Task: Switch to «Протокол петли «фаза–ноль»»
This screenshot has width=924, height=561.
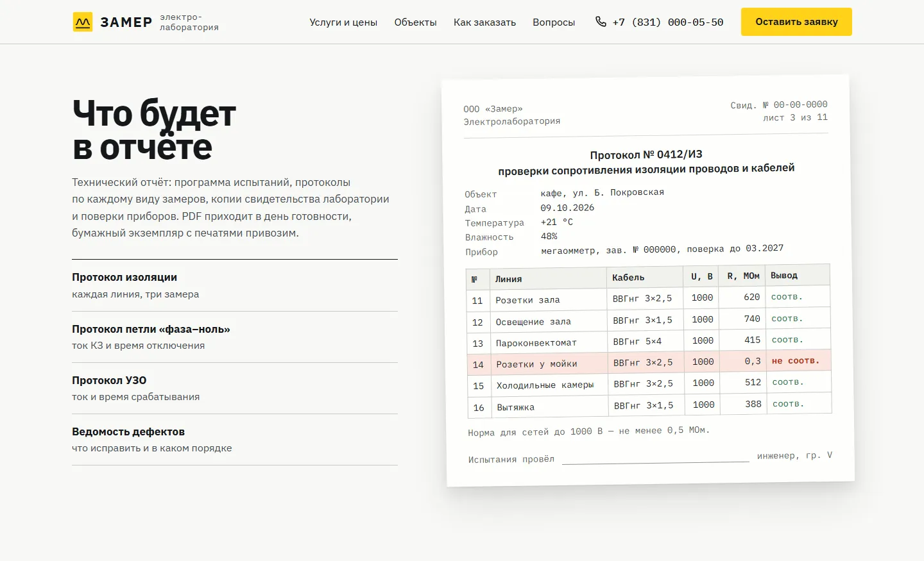Action: point(235,337)
